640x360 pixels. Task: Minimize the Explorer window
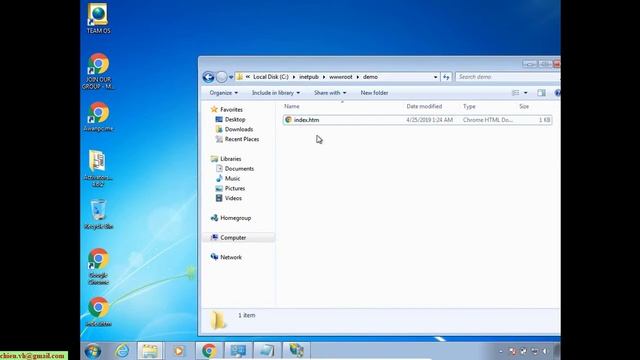529,64
